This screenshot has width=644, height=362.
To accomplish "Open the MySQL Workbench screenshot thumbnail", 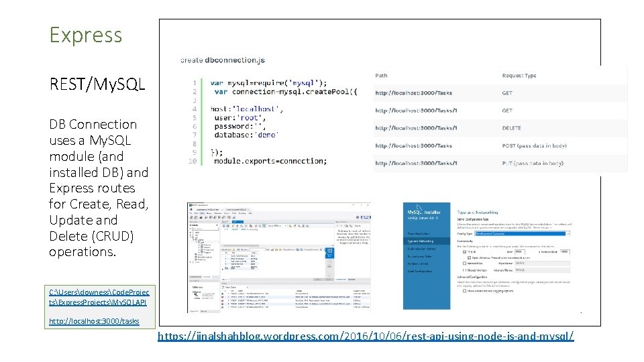I will pos(279,257).
